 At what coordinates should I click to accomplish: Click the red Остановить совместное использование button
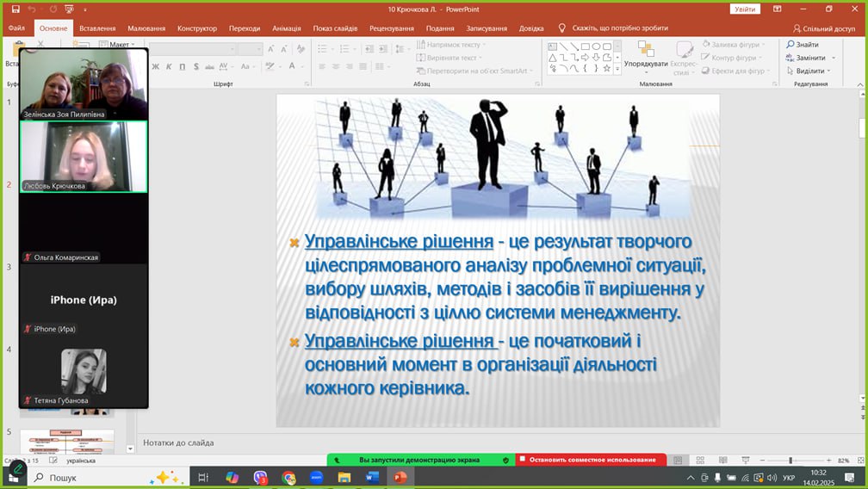pyautogui.click(x=591, y=460)
